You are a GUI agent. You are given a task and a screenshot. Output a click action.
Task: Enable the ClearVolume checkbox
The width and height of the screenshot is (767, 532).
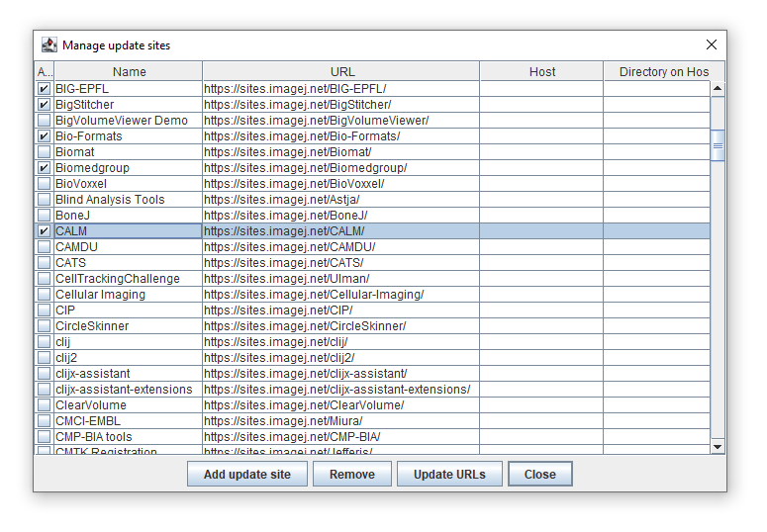click(44, 404)
